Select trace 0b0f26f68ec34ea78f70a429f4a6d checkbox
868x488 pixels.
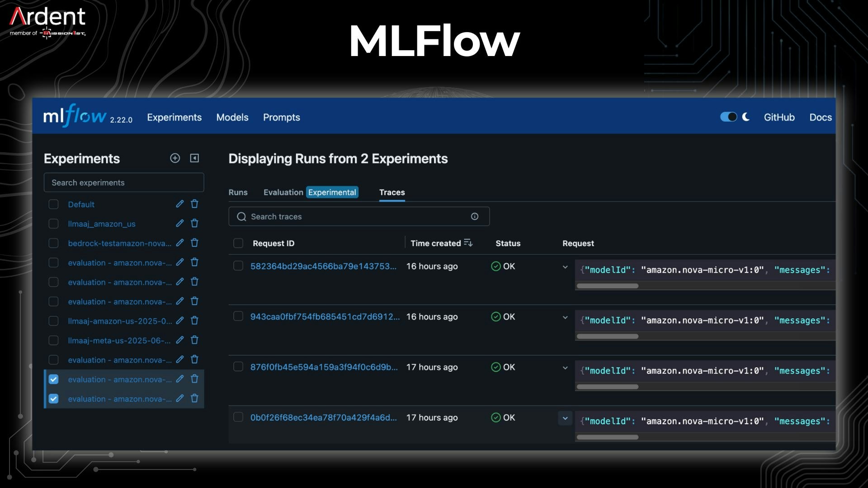point(238,417)
